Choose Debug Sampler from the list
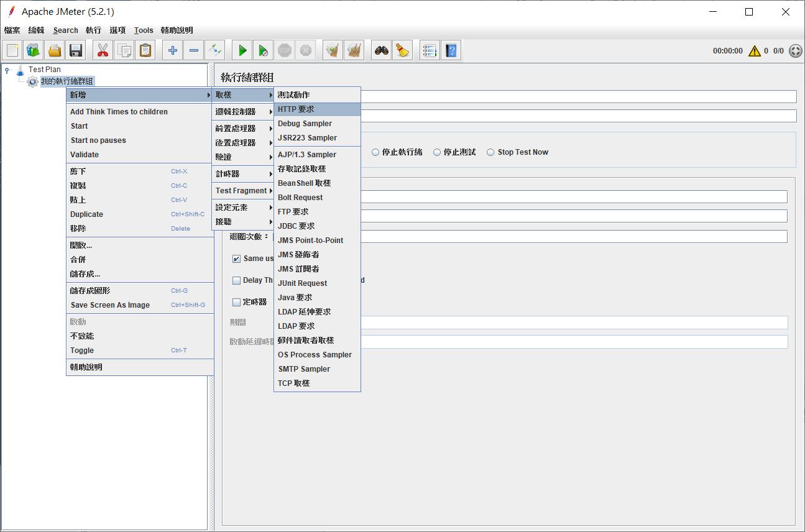This screenshot has width=805, height=532. [x=317, y=124]
